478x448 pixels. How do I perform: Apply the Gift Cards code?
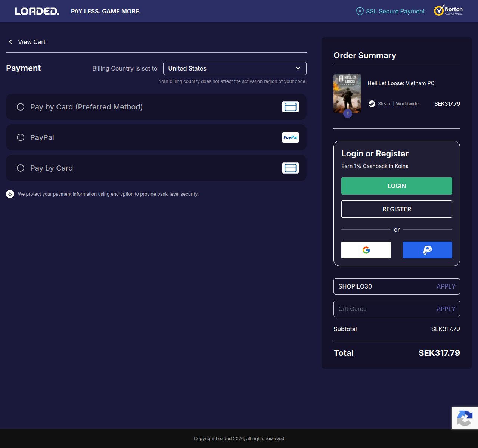click(x=446, y=309)
